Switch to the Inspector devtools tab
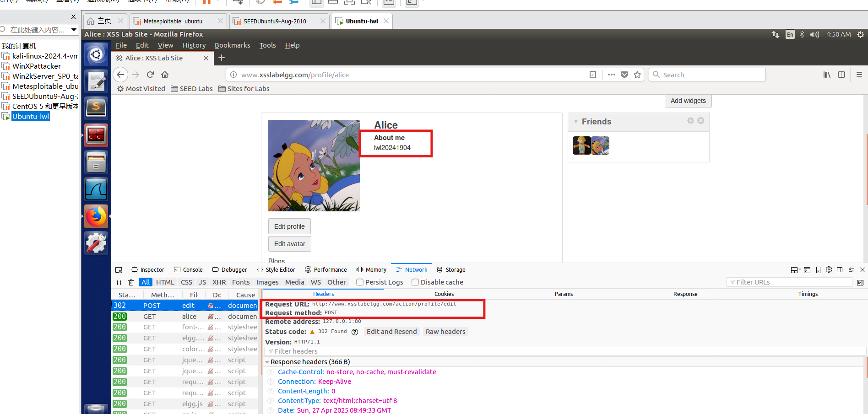868x414 pixels. [x=147, y=270]
